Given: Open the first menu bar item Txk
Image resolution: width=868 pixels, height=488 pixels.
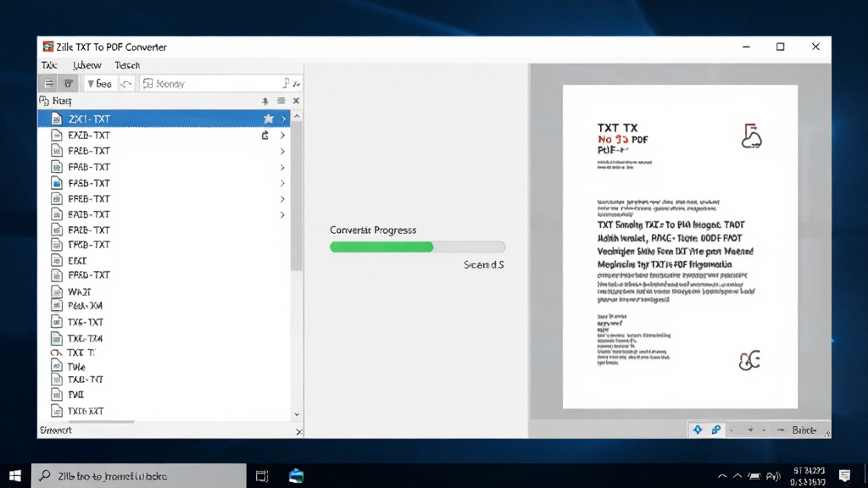Looking at the screenshot, I should (x=49, y=64).
